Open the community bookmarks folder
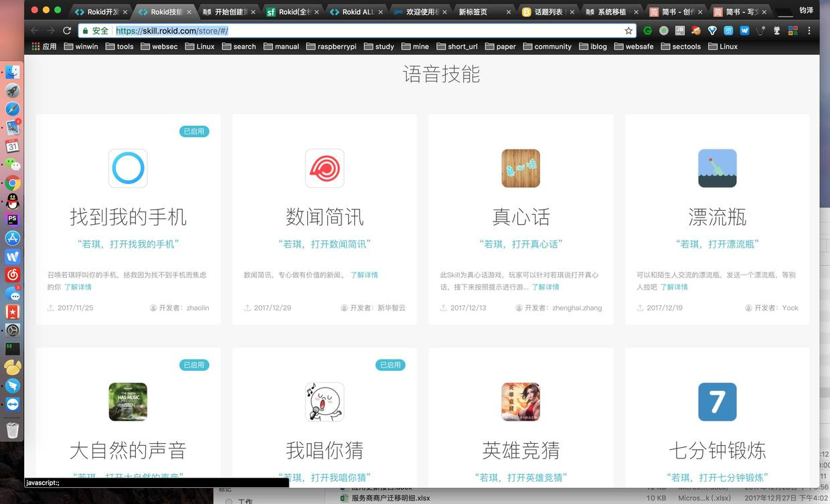This screenshot has height=504, width=830. (548, 47)
